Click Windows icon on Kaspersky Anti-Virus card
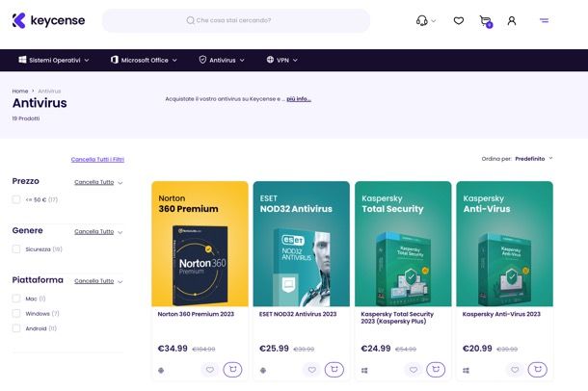 click(467, 371)
